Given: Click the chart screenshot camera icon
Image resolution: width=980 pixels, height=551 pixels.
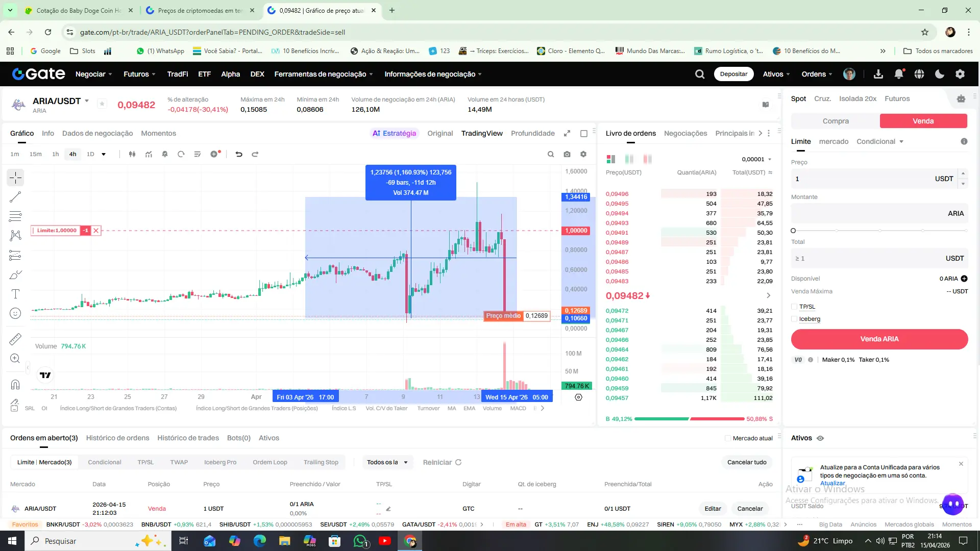Looking at the screenshot, I should [x=567, y=154].
